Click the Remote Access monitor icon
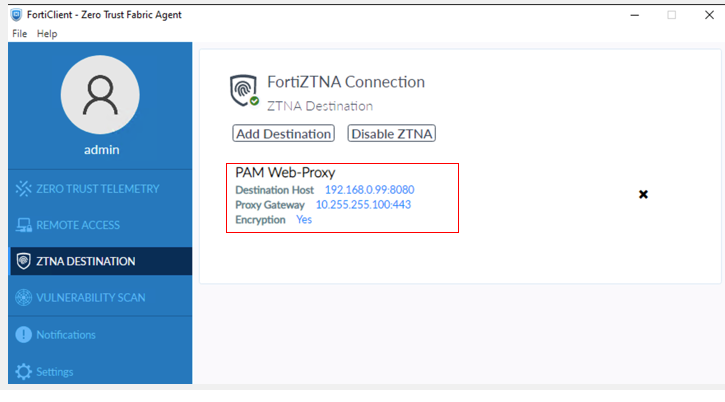 (x=23, y=225)
